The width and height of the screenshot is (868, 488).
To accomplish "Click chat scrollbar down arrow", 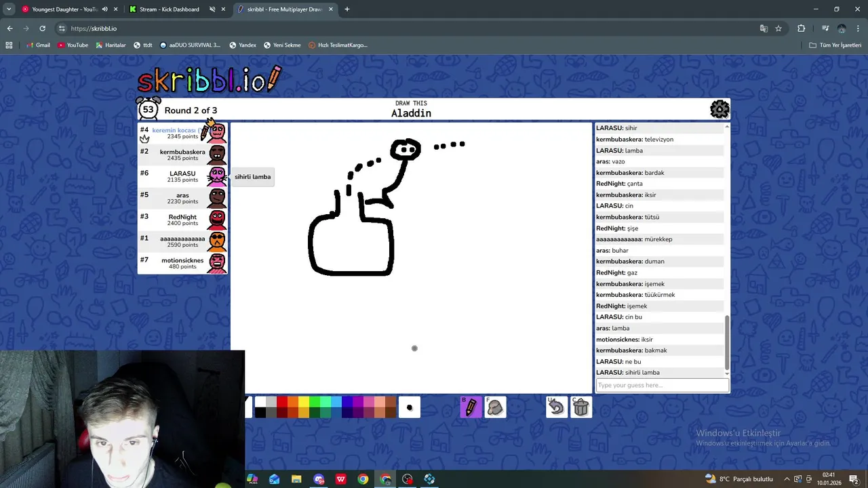I will pyautogui.click(x=727, y=373).
